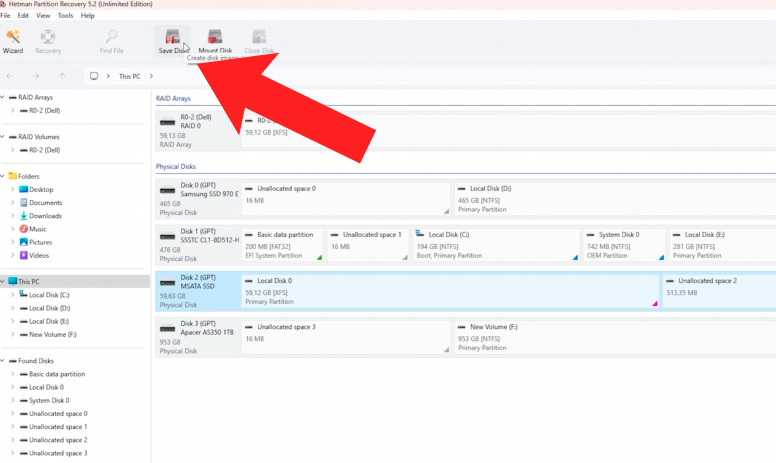Select Local Disk (C:) in tree
776x463 pixels.
click(49, 295)
